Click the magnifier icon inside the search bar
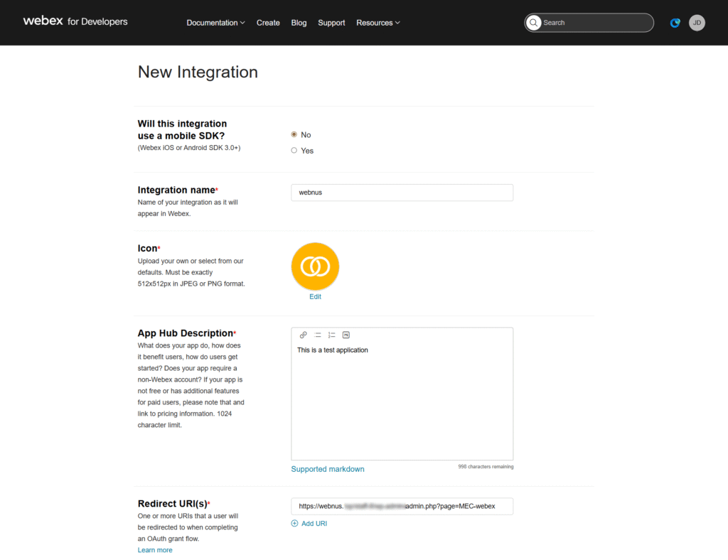 click(534, 23)
